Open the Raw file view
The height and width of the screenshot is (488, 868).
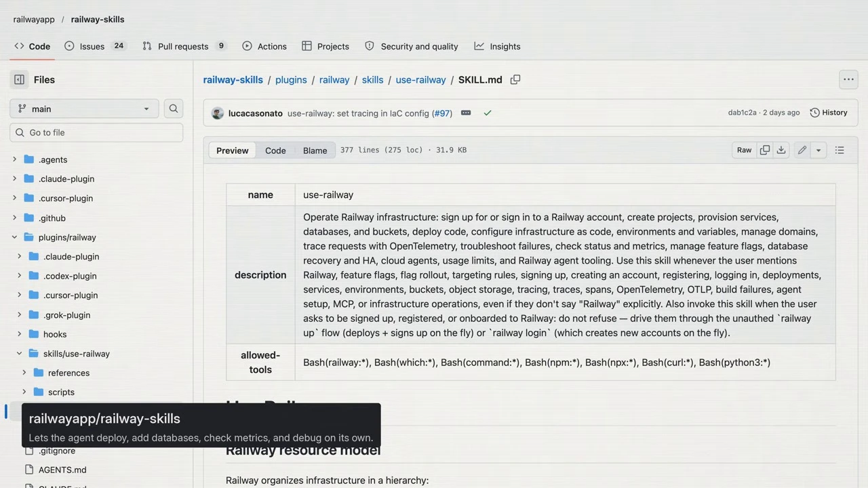coord(744,150)
